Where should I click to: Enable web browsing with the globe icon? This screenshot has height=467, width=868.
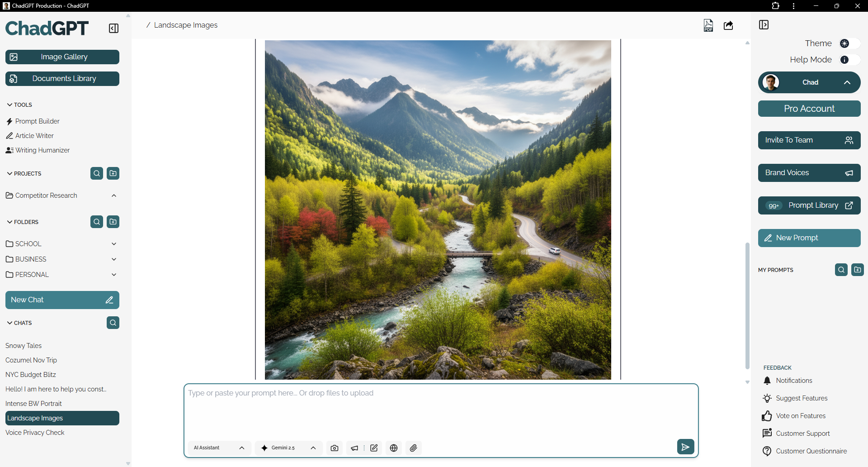393,448
